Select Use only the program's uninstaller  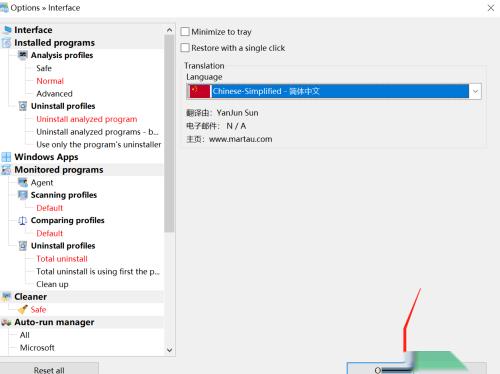99,144
